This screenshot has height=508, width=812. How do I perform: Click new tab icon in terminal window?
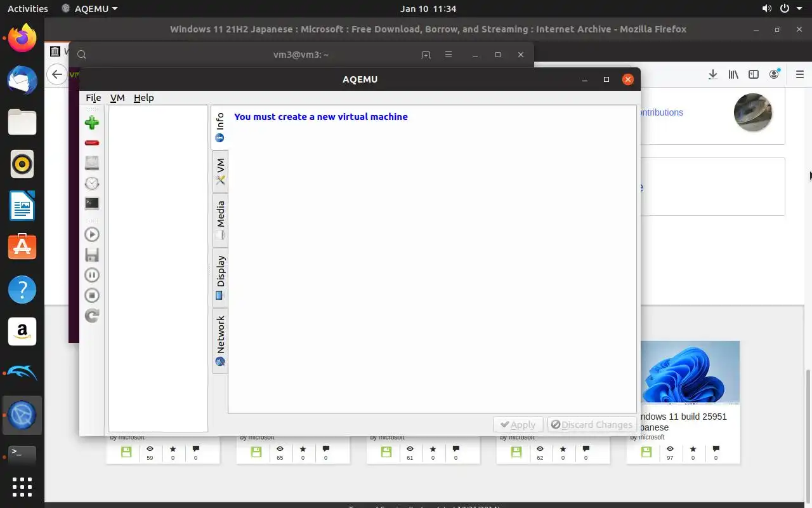(426, 55)
